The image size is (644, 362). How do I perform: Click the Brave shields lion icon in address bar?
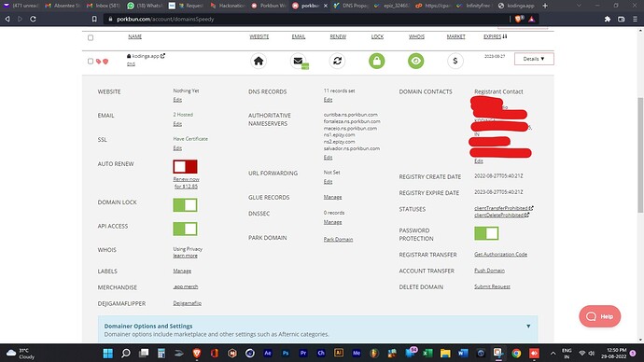point(518,19)
